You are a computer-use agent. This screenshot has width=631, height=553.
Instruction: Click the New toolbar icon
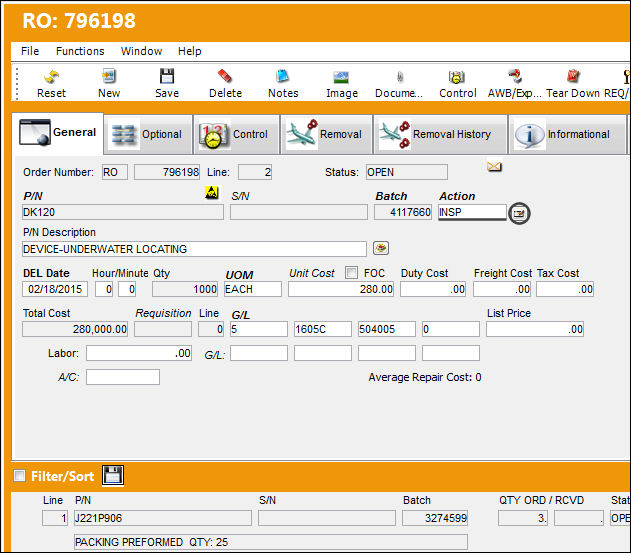pyautogui.click(x=109, y=84)
